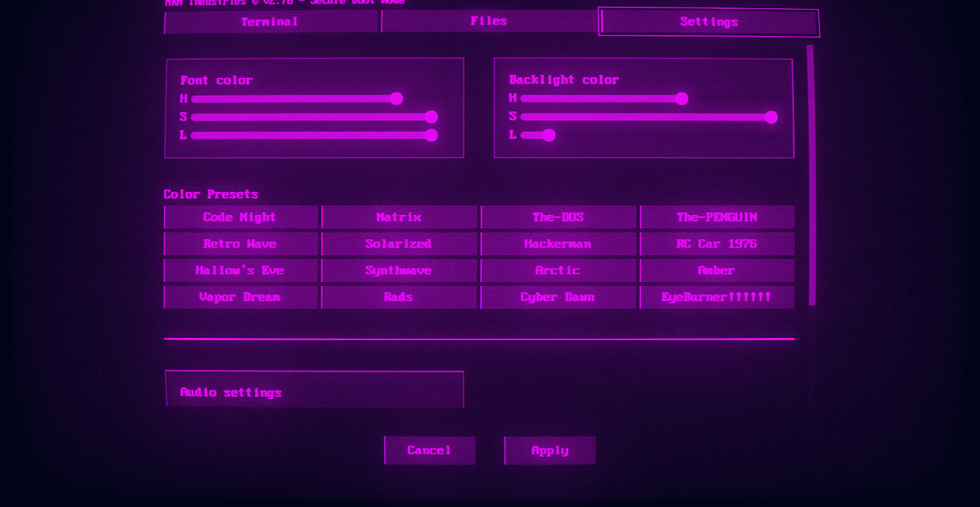Select the Settings tab
This screenshot has height=507, width=980.
tap(708, 22)
